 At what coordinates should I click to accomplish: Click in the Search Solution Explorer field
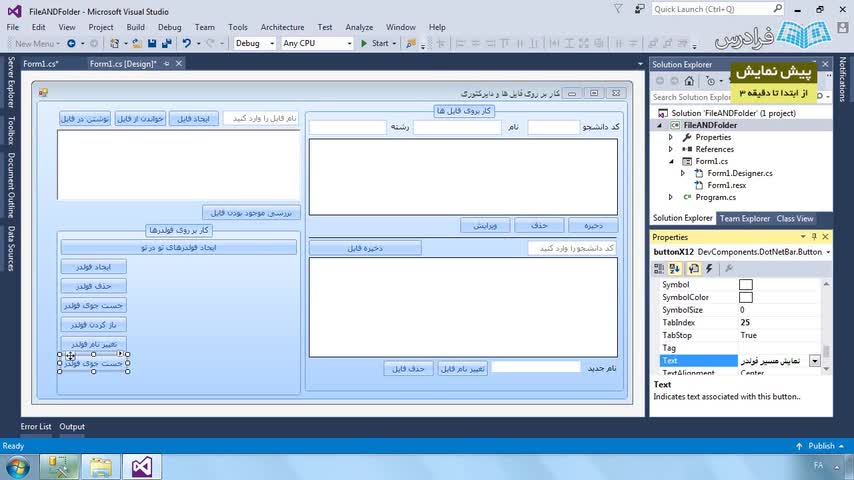coord(691,97)
